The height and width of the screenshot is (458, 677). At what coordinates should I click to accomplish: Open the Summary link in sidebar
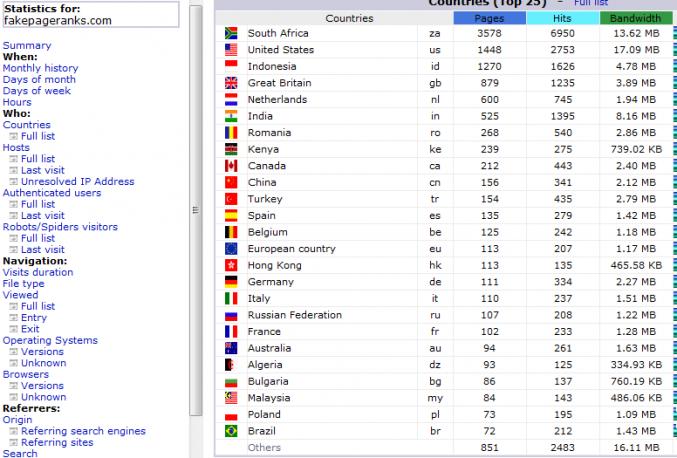pos(27,45)
